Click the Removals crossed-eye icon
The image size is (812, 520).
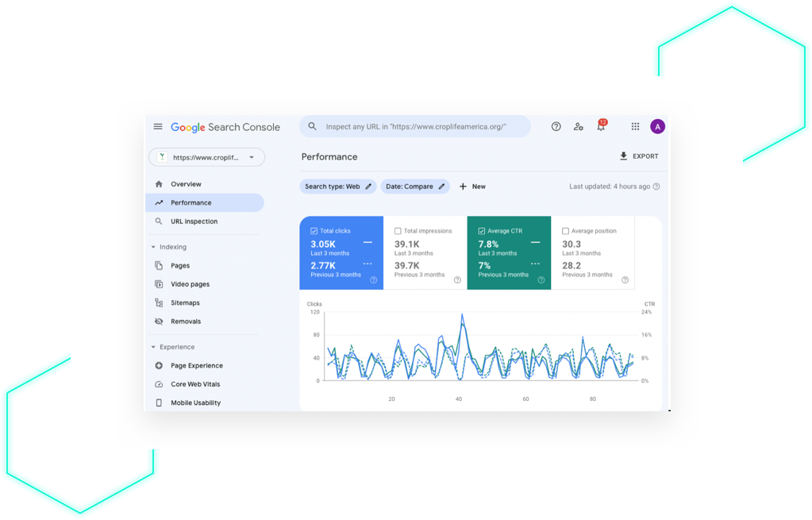pos(159,321)
